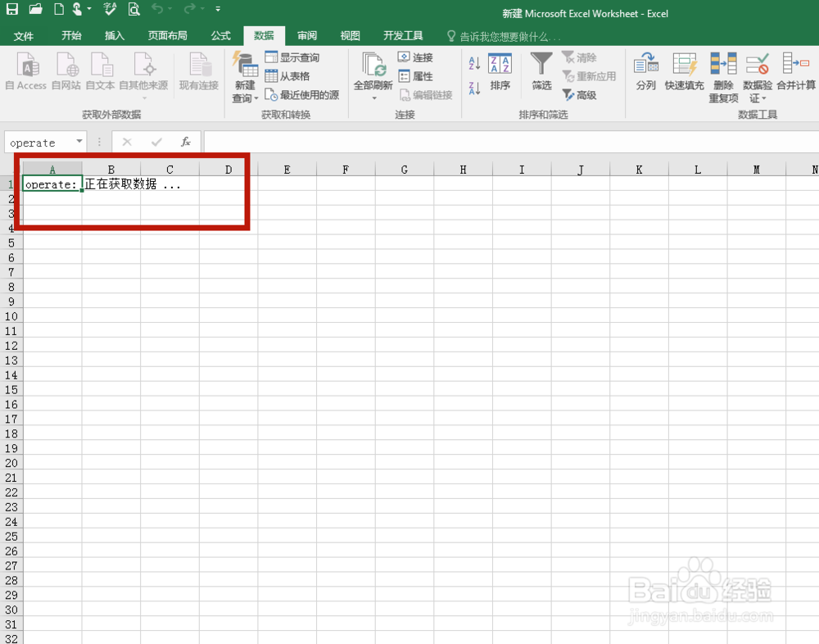Click 清除 clear filter

(x=579, y=57)
